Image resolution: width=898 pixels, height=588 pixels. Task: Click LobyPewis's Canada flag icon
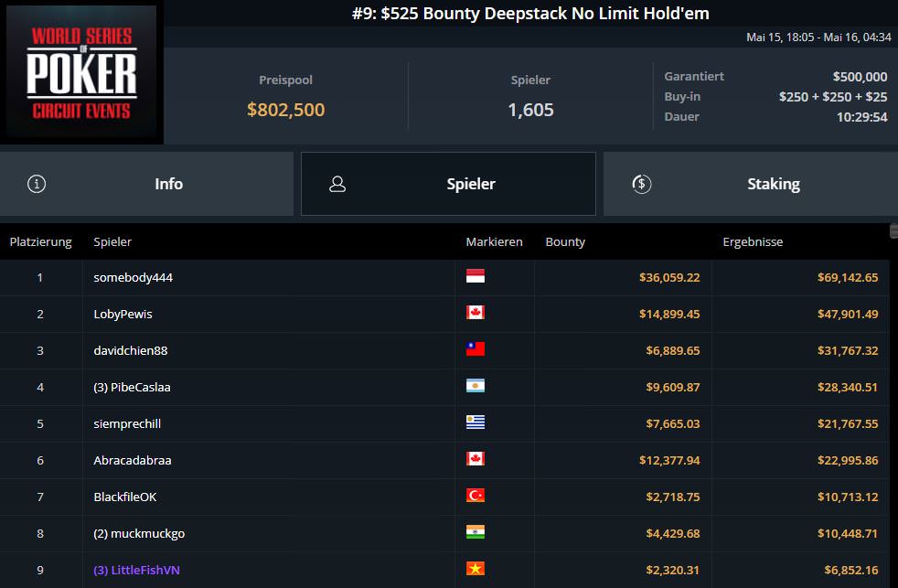click(x=475, y=313)
